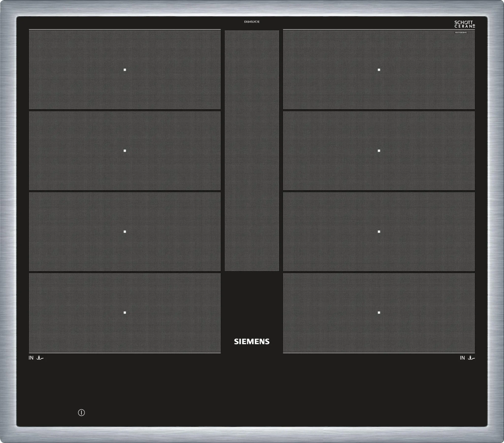Tap the right pan-on-hob induction icon
The height and width of the screenshot is (443, 504).
(471, 358)
